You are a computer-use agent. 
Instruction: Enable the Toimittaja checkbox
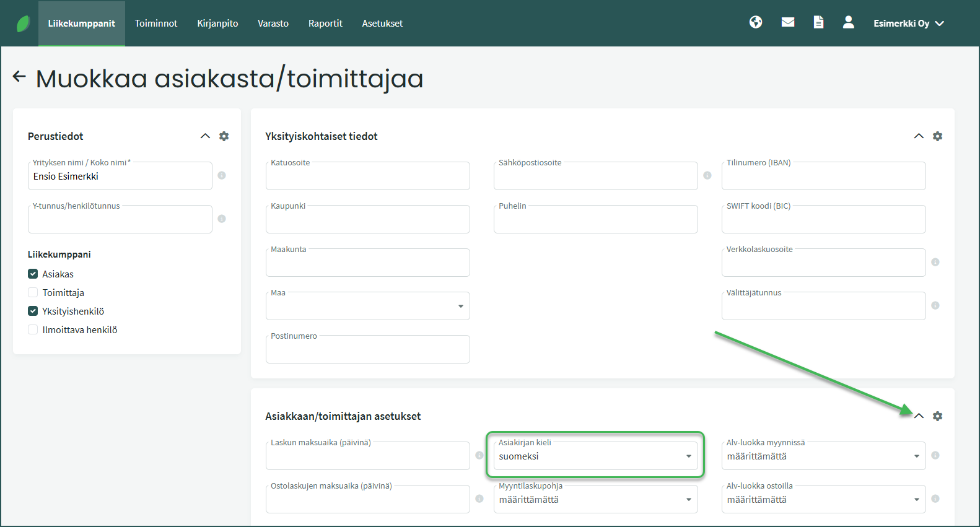(x=33, y=293)
